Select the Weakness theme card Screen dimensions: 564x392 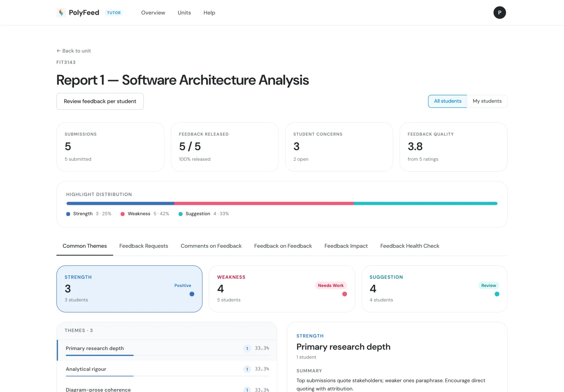click(282, 289)
